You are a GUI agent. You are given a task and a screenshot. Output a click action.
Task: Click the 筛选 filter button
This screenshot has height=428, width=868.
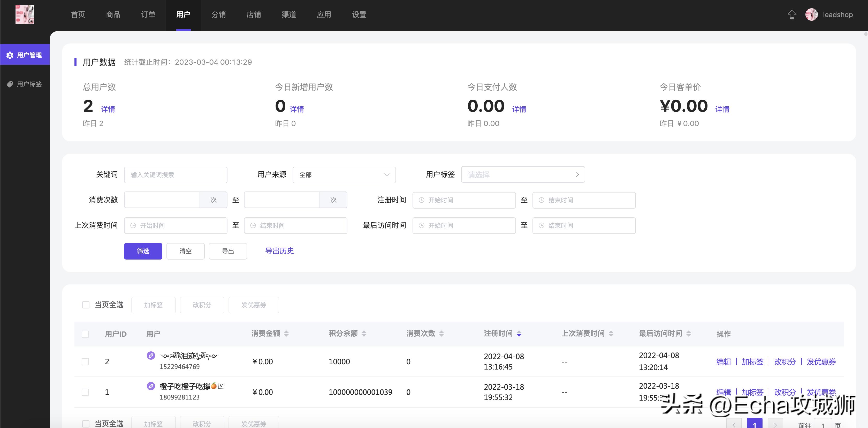tap(143, 251)
